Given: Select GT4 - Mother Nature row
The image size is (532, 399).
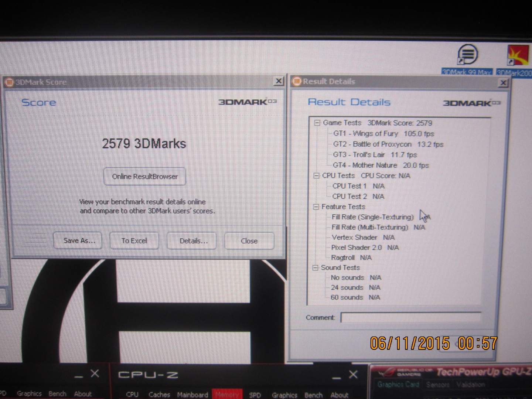Looking at the screenshot, I should pos(381,165).
